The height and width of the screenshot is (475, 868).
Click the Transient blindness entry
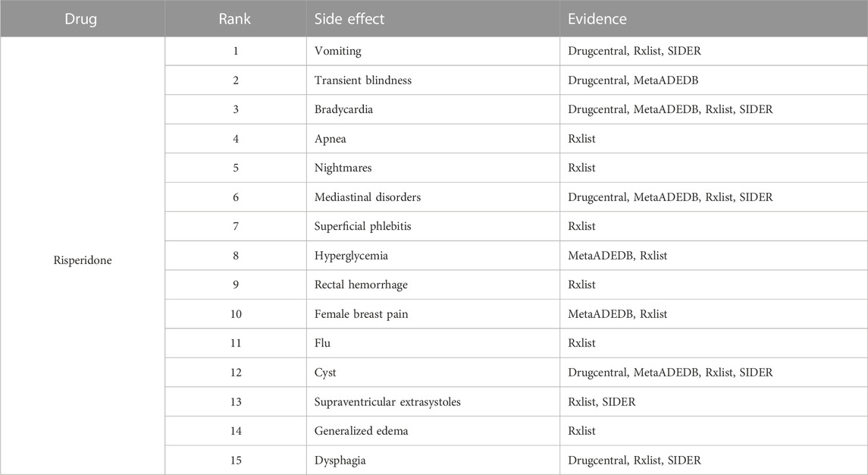click(363, 80)
